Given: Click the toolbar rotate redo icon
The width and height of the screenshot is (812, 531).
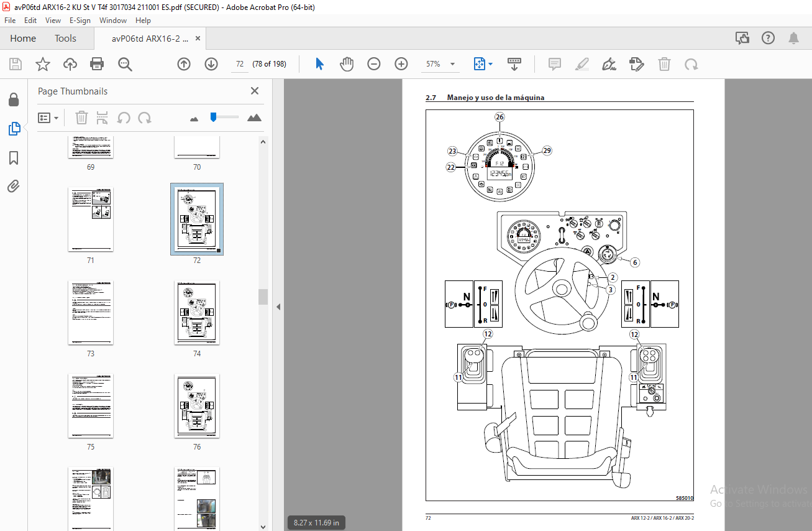Looking at the screenshot, I should coord(691,64).
